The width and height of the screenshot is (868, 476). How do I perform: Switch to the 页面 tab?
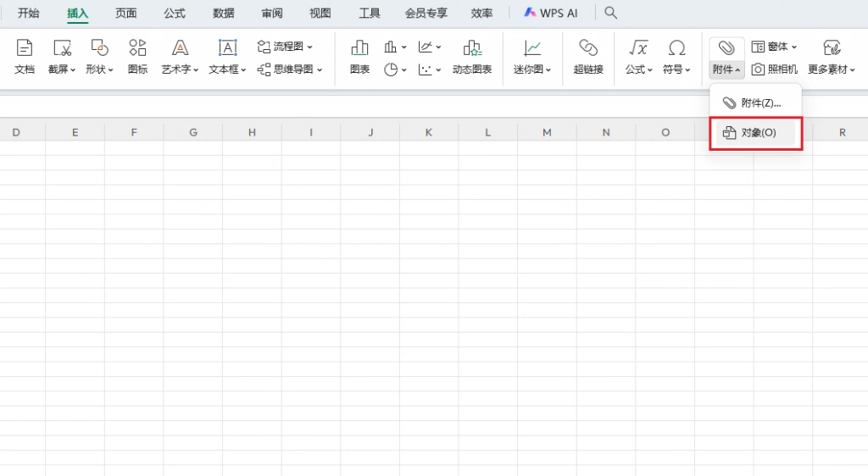(125, 14)
